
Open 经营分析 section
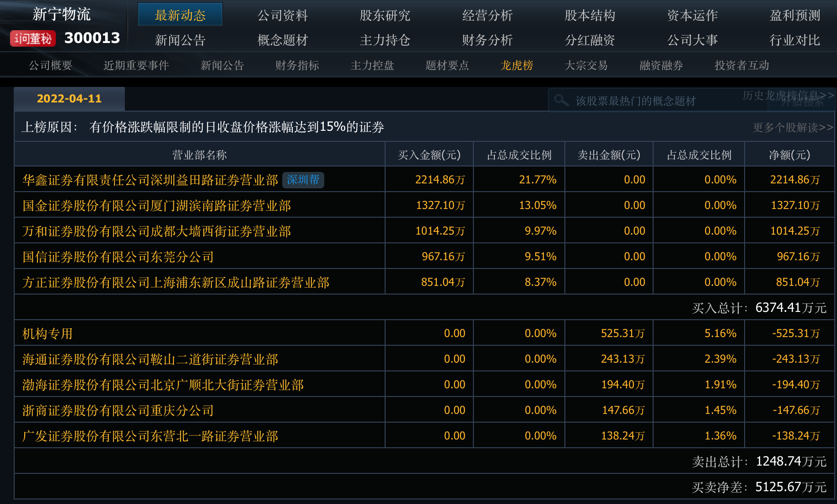pos(488,16)
